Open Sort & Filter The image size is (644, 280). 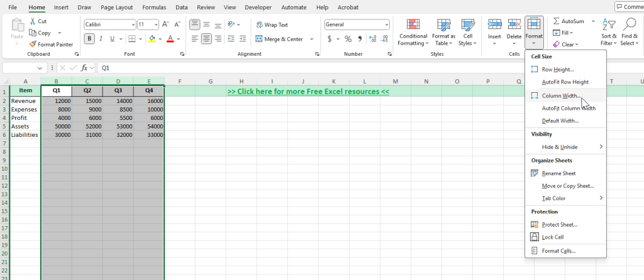(609, 33)
